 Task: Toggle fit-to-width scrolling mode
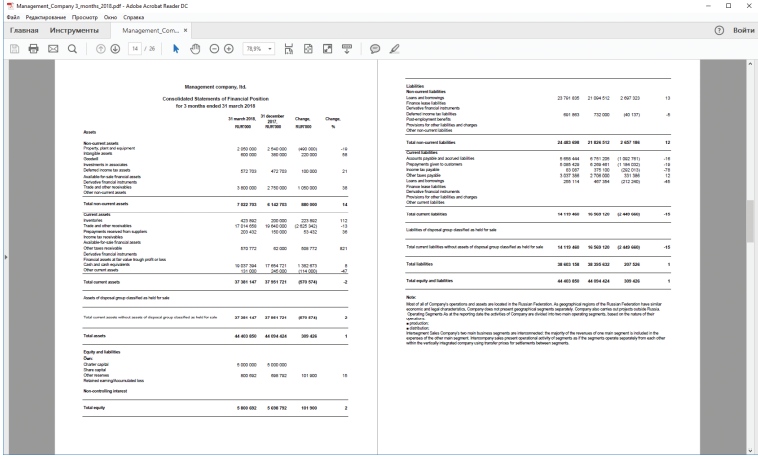point(289,48)
